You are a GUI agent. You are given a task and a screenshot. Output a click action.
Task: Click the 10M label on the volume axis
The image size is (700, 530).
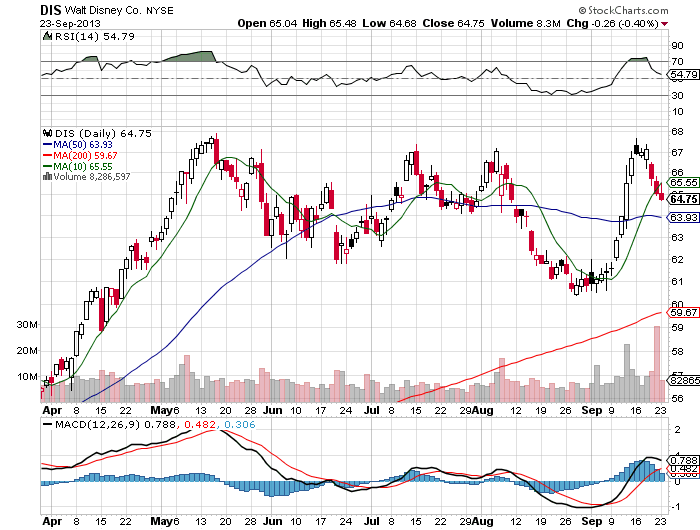click(27, 377)
